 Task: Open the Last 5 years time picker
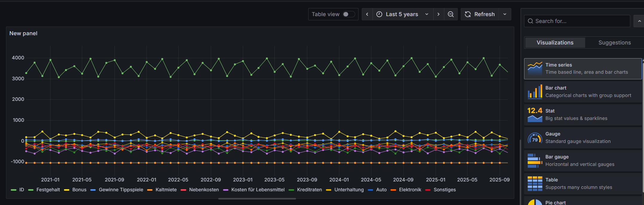coord(402,14)
